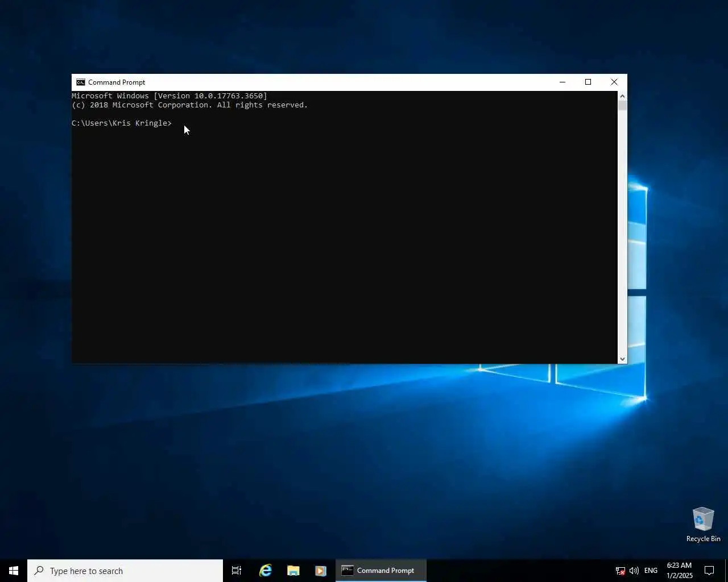
Task: Click the 'C:\Users\Kris Kringle>' prompt text
Action: coord(122,123)
